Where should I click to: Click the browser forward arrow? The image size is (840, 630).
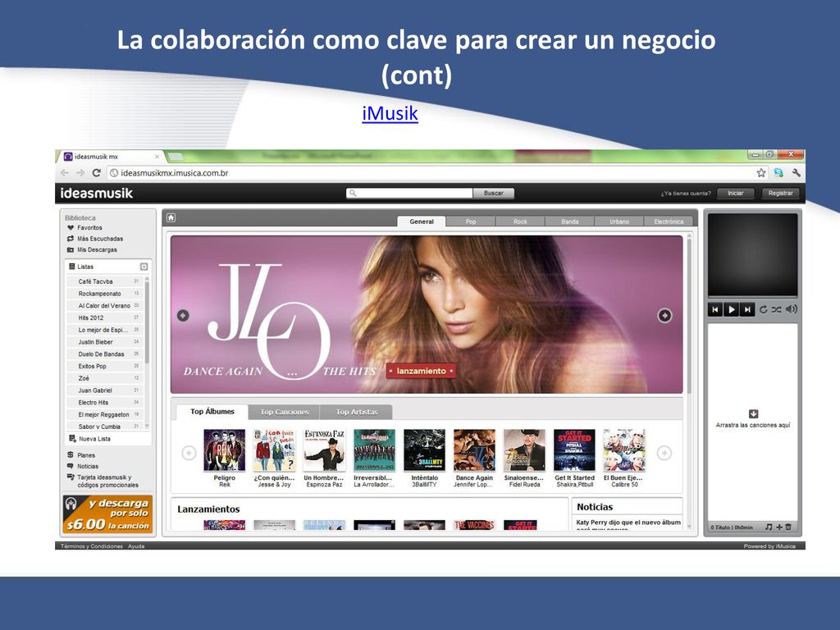click(80, 173)
